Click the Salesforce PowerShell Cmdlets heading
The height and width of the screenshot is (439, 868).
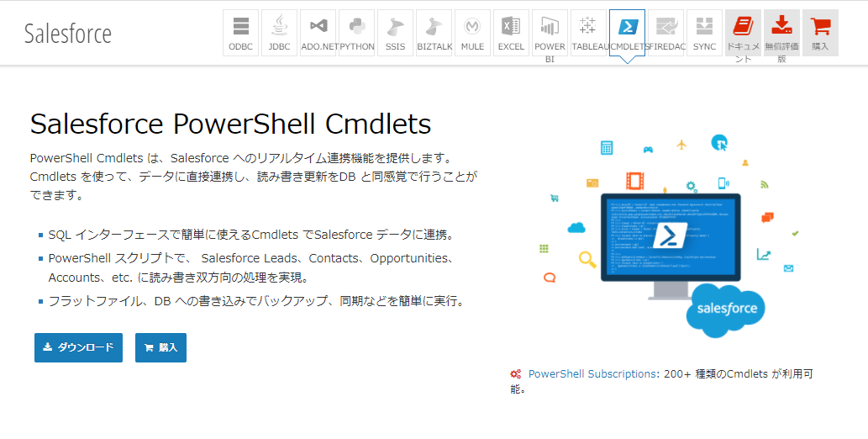click(230, 124)
